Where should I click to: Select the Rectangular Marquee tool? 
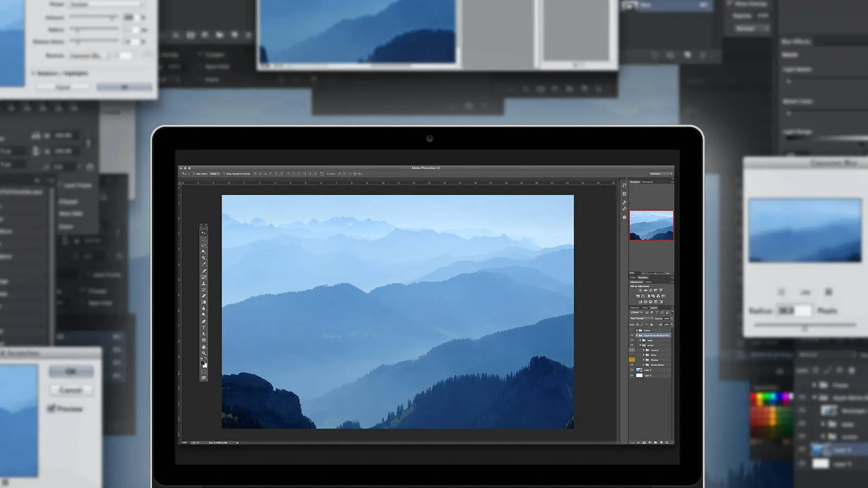203,239
